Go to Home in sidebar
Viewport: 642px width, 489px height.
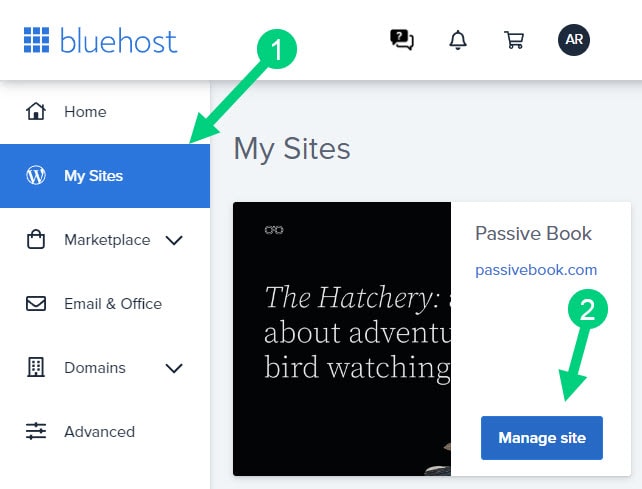[85, 112]
